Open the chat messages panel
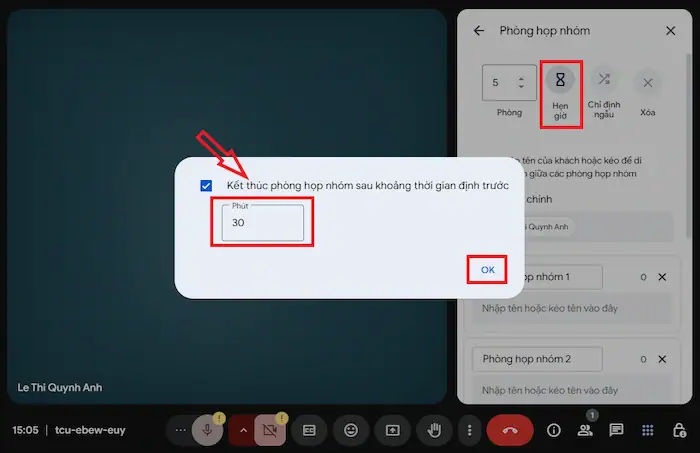The image size is (700, 453). (x=616, y=430)
